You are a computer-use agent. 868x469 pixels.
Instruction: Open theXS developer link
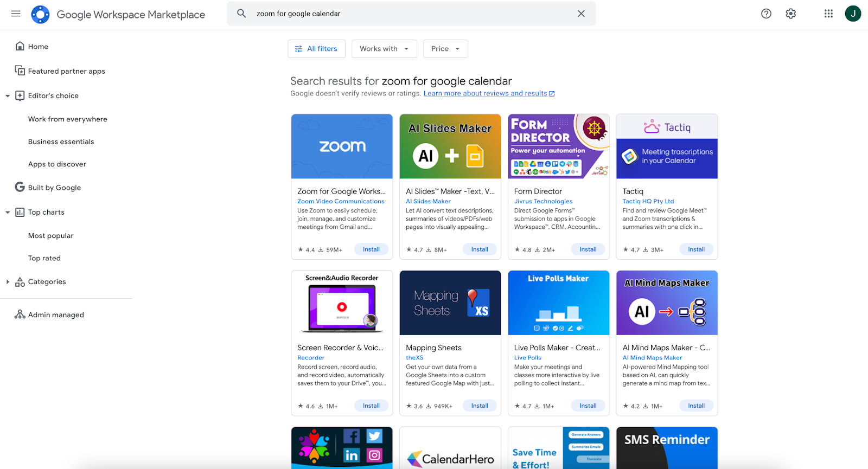click(x=414, y=358)
